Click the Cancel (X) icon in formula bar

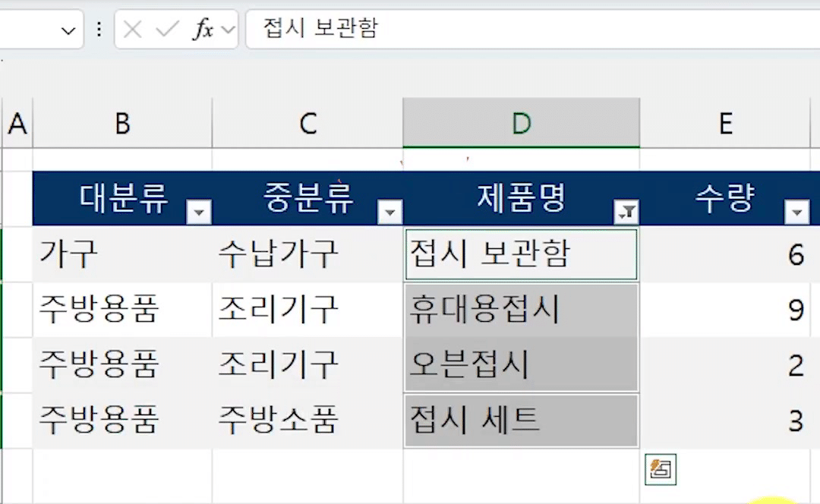[132, 30]
